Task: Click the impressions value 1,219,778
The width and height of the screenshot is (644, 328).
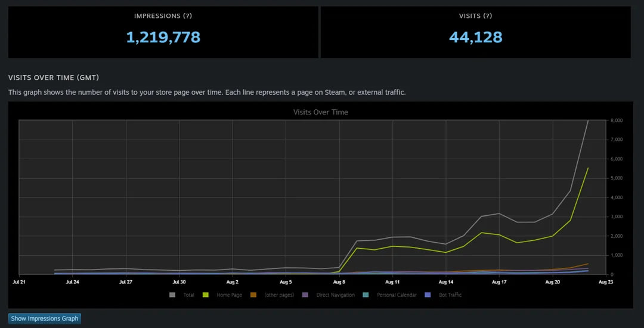Action: [x=163, y=38]
